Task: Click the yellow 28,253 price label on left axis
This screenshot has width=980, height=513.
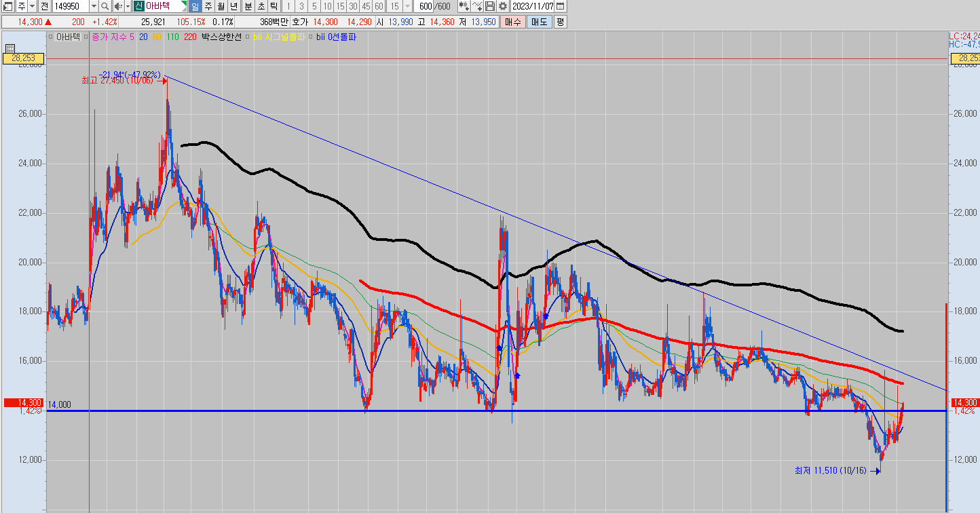Action: point(23,59)
